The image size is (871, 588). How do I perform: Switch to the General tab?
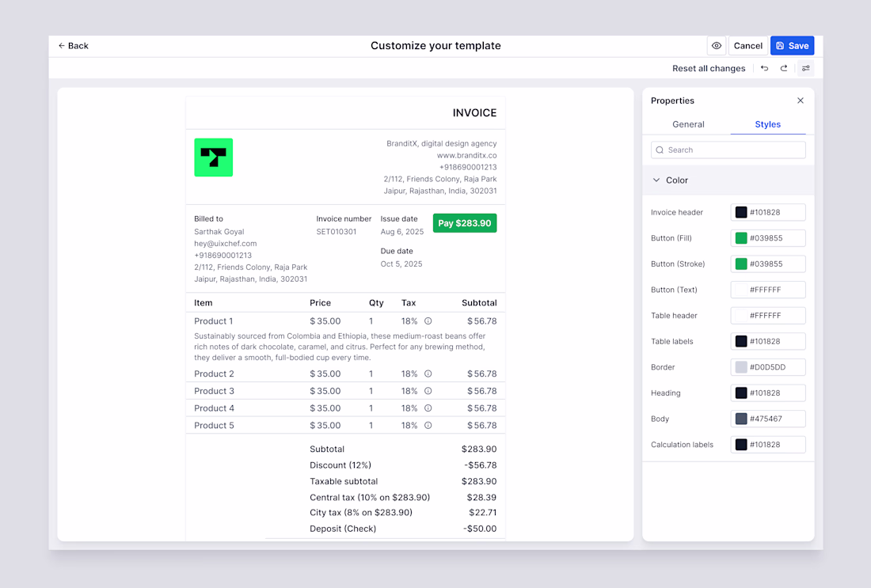pyautogui.click(x=688, y=124)
